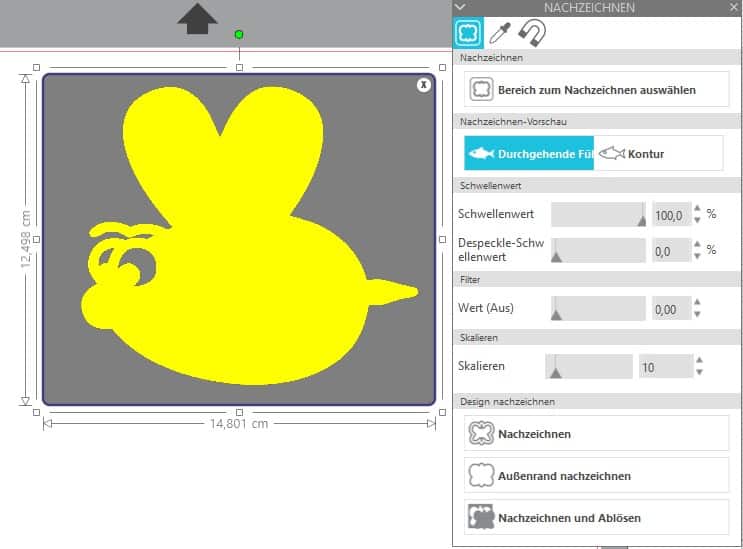Decrease Schwellenwert with the down arrow

click(697, 220)
